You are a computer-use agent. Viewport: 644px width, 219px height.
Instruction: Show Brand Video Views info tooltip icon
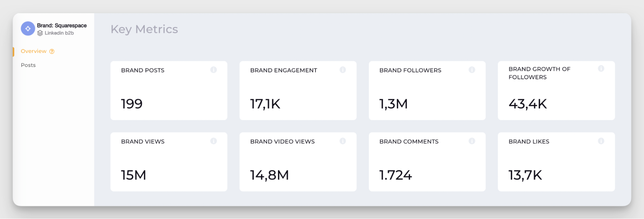pyautogui.click(x=343, y=141)
